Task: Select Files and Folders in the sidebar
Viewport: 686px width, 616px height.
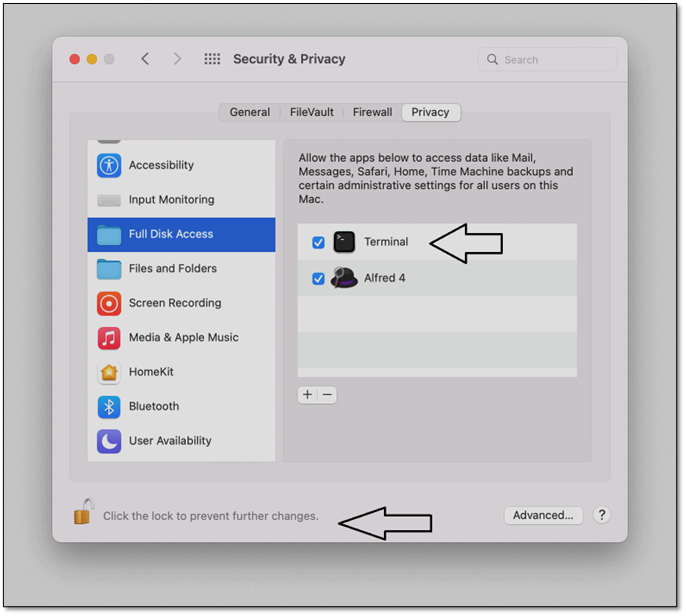Action: (172, 269)
